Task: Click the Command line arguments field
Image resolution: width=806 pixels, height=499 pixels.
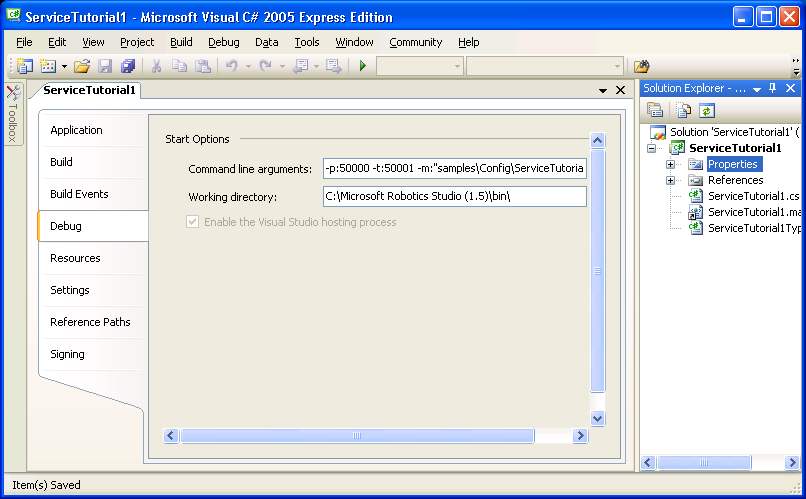Action: [x=454, y=168]
